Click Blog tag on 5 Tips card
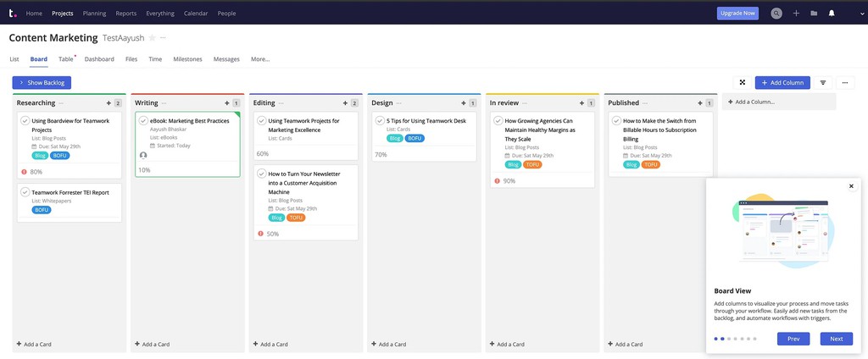The height and width of the screenshot is (359, 868). pyautogui.click(x=395, y=138)
